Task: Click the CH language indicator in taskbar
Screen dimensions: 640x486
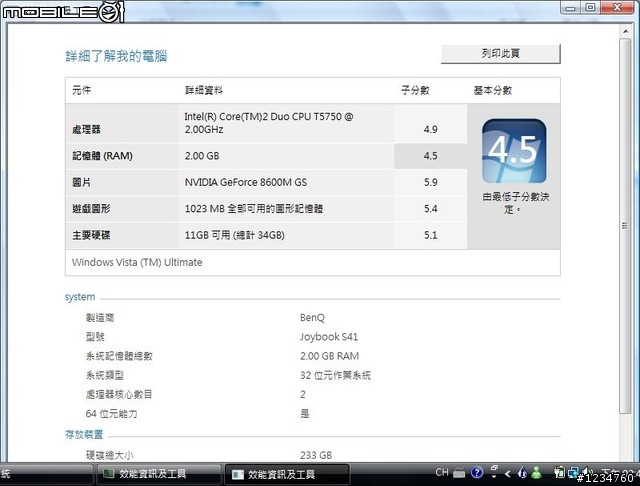Action: (442, 473)
